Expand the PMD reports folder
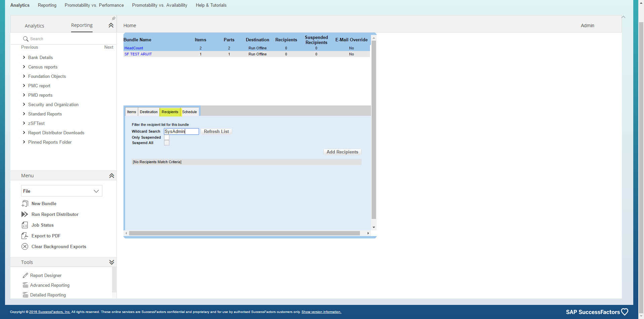 [24, 95]
